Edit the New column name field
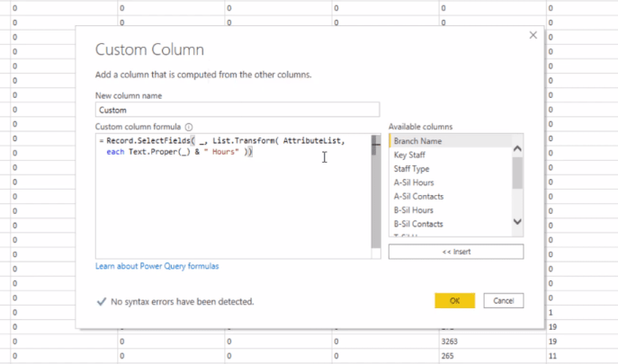This screenshot has height=364, width=618. pos(237,110)
